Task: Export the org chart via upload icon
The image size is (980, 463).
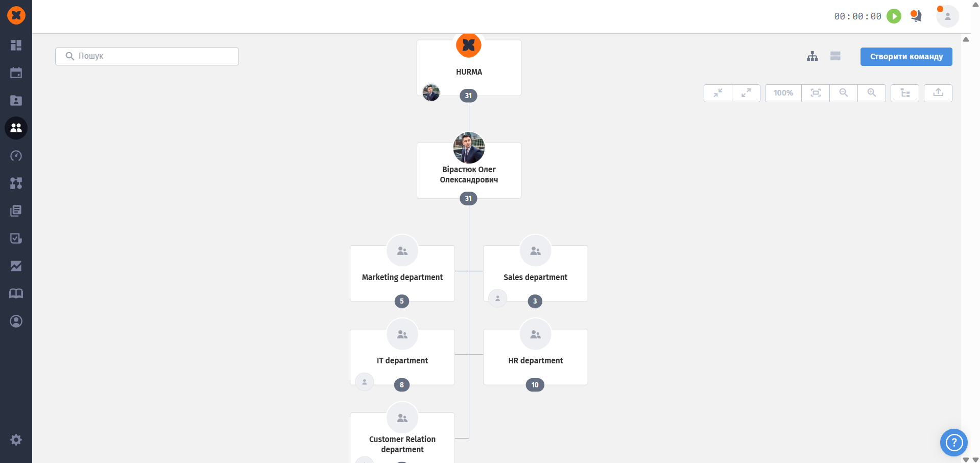Action: pos(938,93)
